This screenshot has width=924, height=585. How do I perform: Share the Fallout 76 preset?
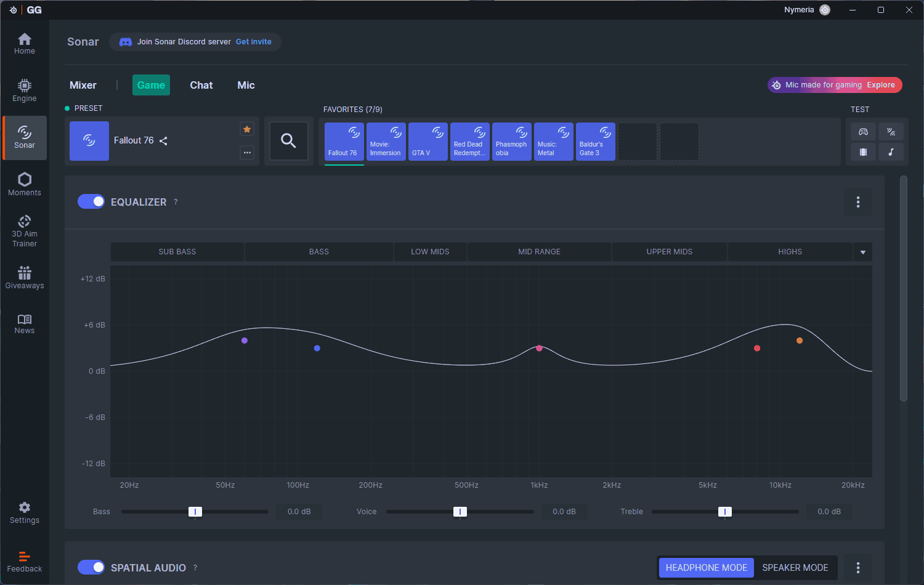tap(163, 141)
